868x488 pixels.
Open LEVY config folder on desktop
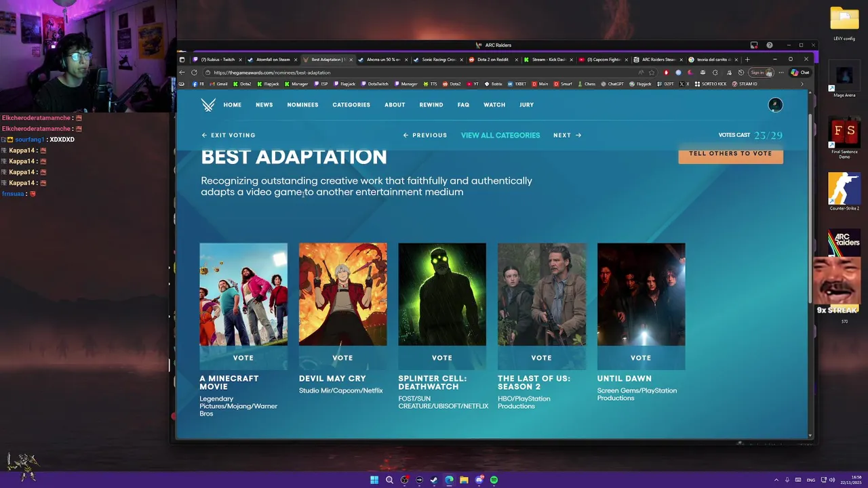(x=844, y=24)
